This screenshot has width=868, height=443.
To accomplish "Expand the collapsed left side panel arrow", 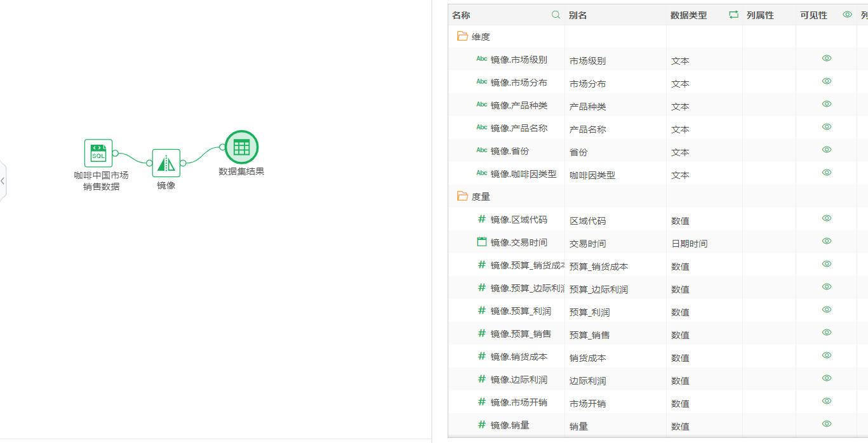I will pyautogui.click(x=3, y=181).
